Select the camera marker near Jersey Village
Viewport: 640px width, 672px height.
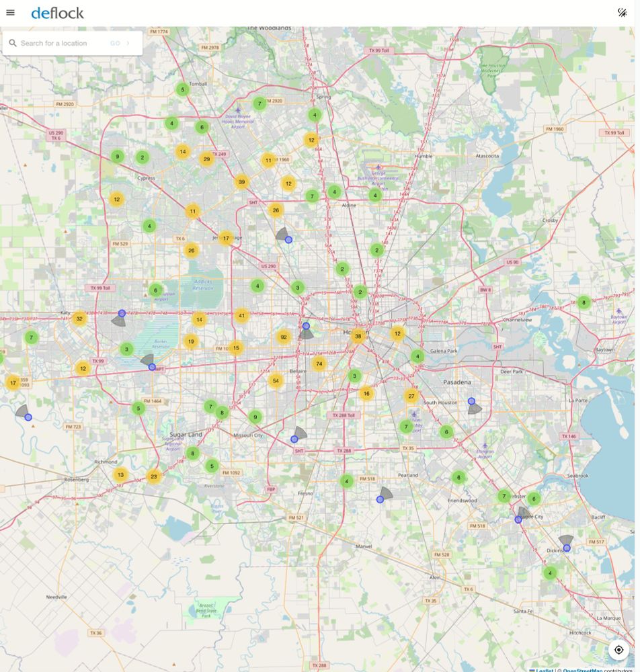[288, 239]
